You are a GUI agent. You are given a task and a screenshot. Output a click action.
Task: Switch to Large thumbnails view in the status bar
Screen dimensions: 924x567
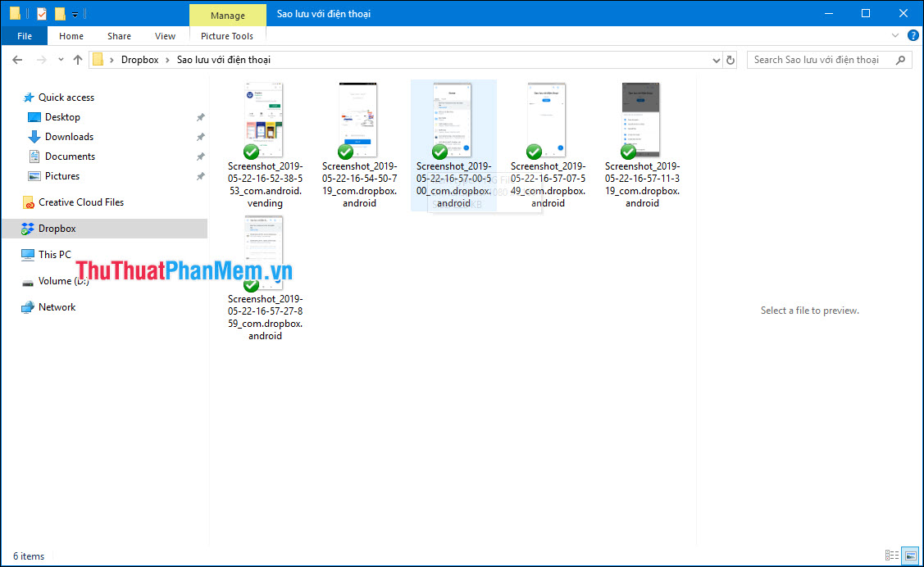(x=910, y=556)
